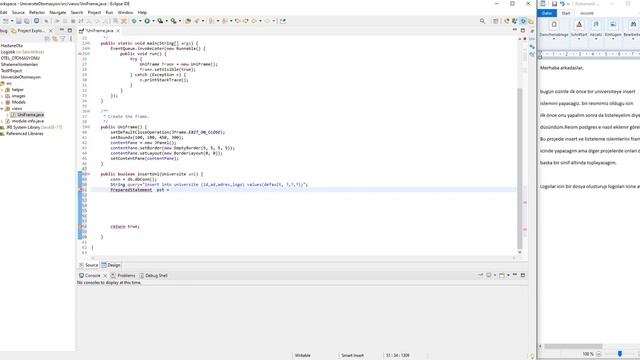Click the Save icon in the Word document window
Image resolution: width=640 pixels, height=360 pixels.
pos(554,4)
